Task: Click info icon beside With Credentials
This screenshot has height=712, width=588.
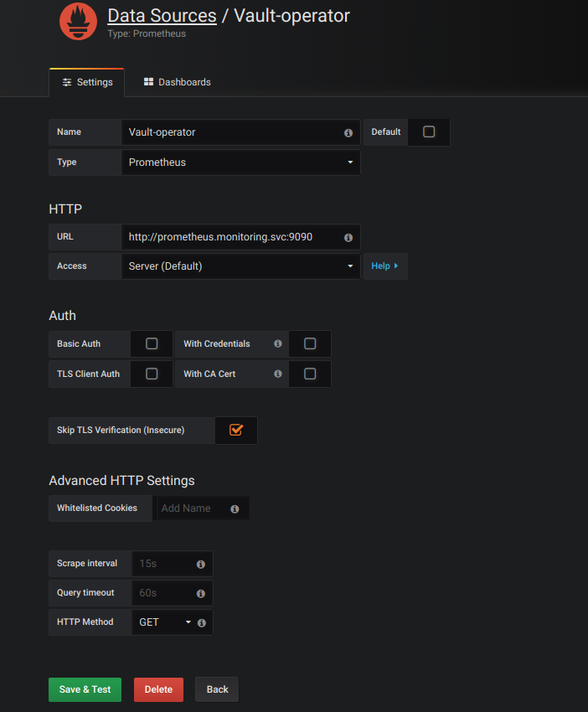Action: coord(278,344)
